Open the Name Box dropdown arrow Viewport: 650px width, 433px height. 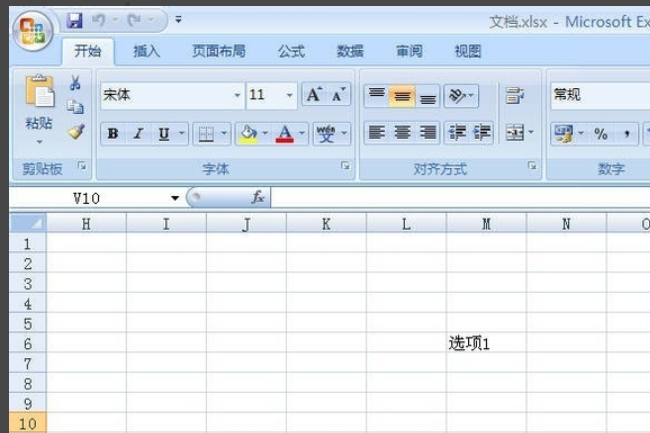click(x=175, y=198)
